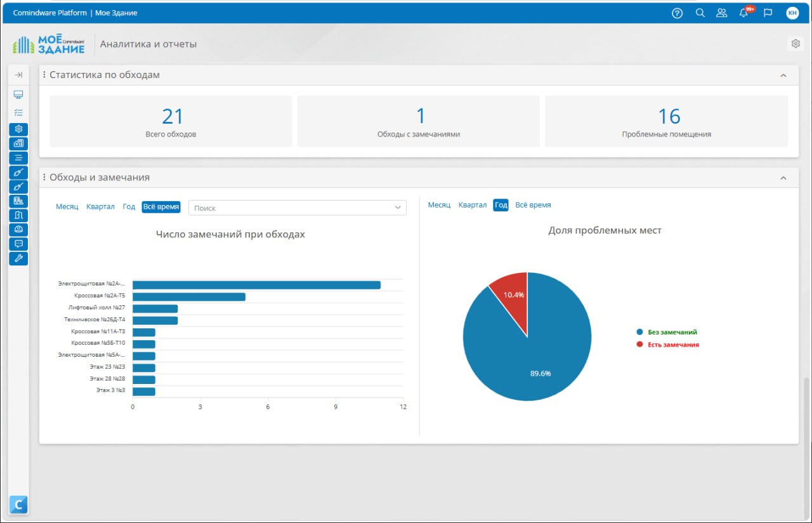Open the notifications bell with 99+ badge
The image size is (812, 523).
coord(745,13)
